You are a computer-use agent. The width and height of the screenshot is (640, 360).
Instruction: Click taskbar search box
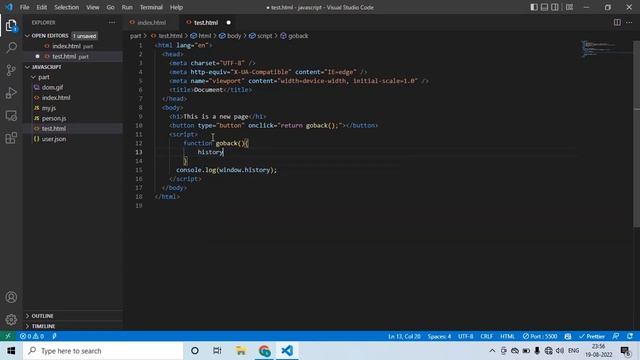[x=103, y=351]
